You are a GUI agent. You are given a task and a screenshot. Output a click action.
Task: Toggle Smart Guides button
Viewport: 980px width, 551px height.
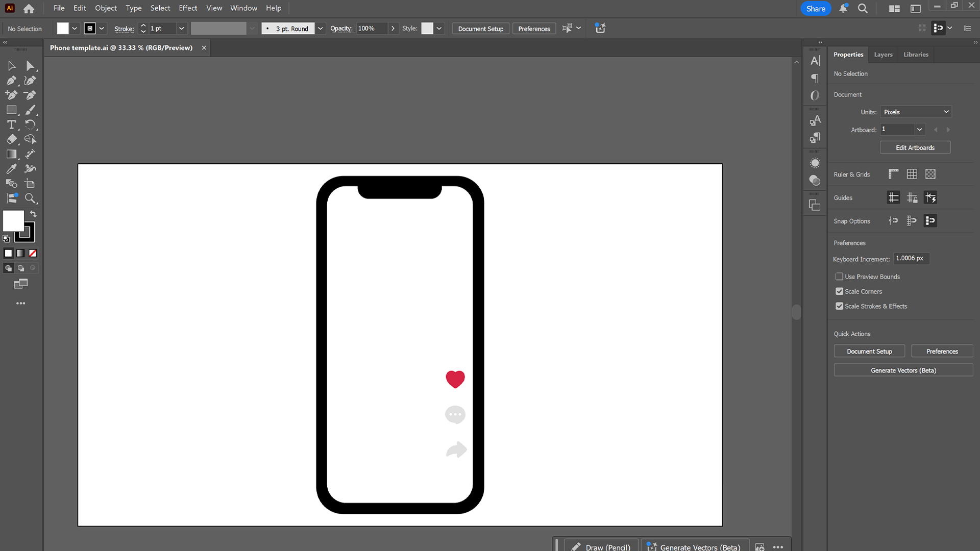pyautogui.click(x=930, y=197)
